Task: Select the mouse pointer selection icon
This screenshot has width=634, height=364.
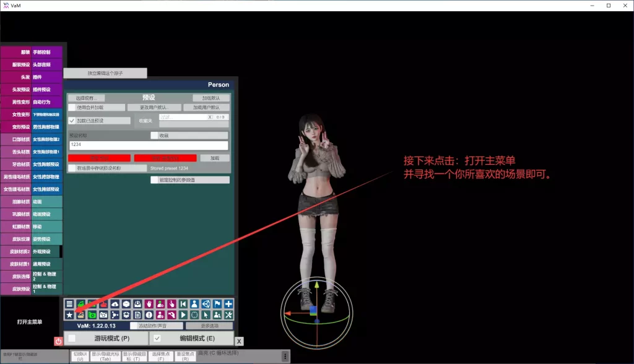Action: tap(205, 315)
